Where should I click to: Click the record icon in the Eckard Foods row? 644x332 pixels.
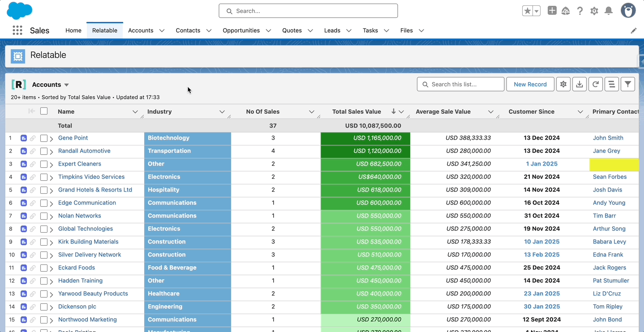tap(24, 268)
